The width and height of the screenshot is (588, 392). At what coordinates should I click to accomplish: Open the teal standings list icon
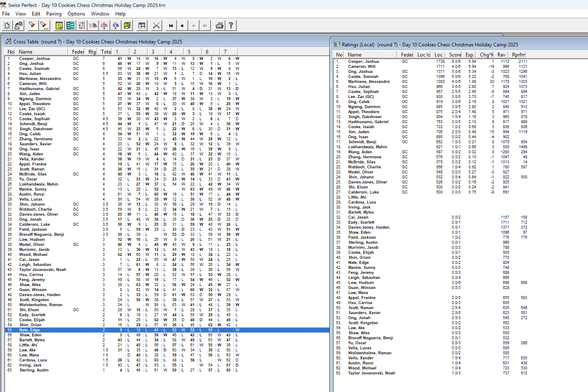(x=70, y=26)
